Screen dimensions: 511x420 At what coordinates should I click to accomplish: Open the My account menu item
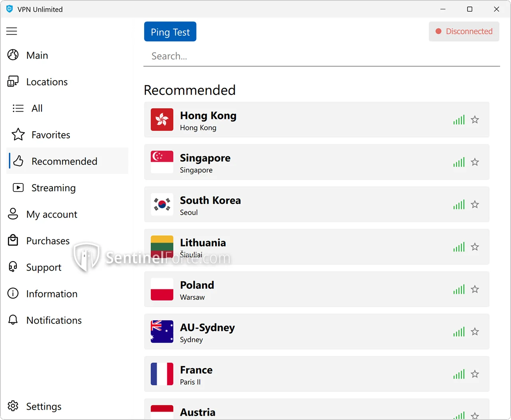67,214
